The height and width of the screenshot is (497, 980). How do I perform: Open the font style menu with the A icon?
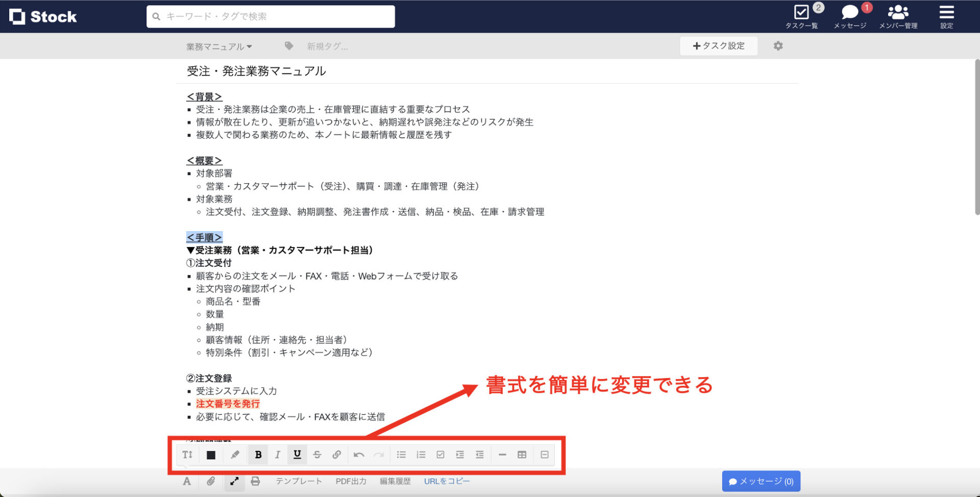tap(187, 480)
